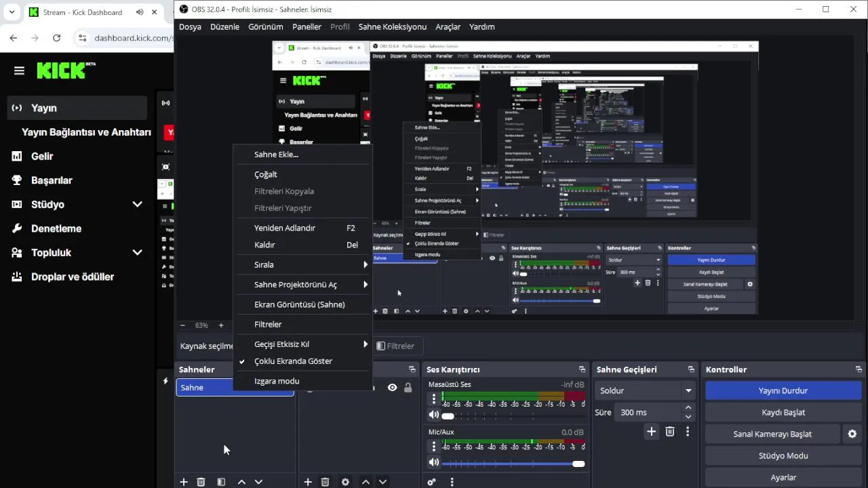
Task: Open Masaüstü Ses options three-dots
Action: [x=434, y=399]
